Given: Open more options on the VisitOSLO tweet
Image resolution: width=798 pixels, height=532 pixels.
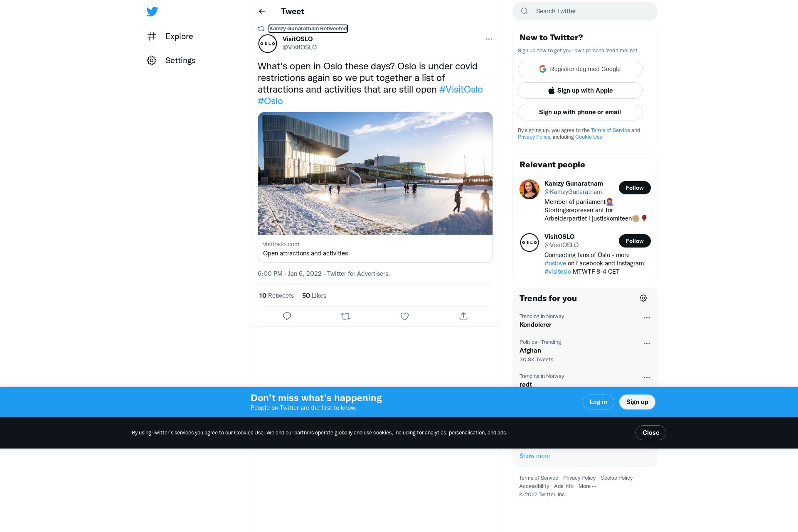Looking at the screenshot, I should 489,39.
